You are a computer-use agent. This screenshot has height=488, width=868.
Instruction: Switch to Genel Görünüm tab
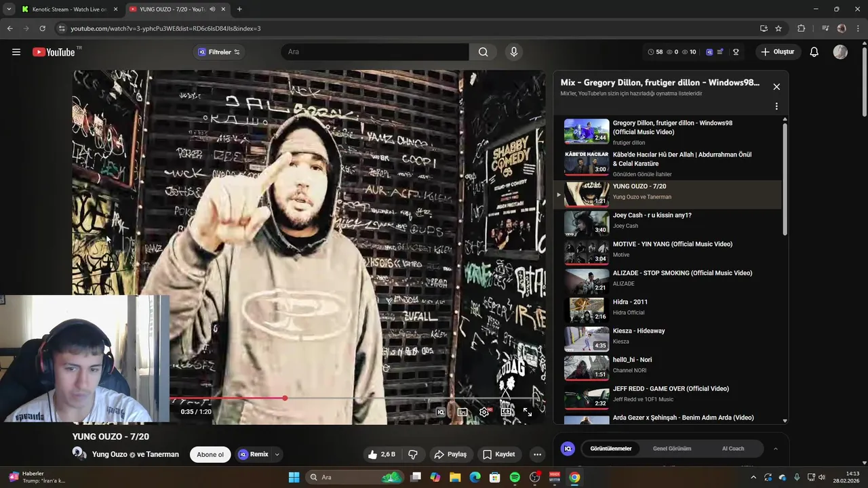point(672,449)
